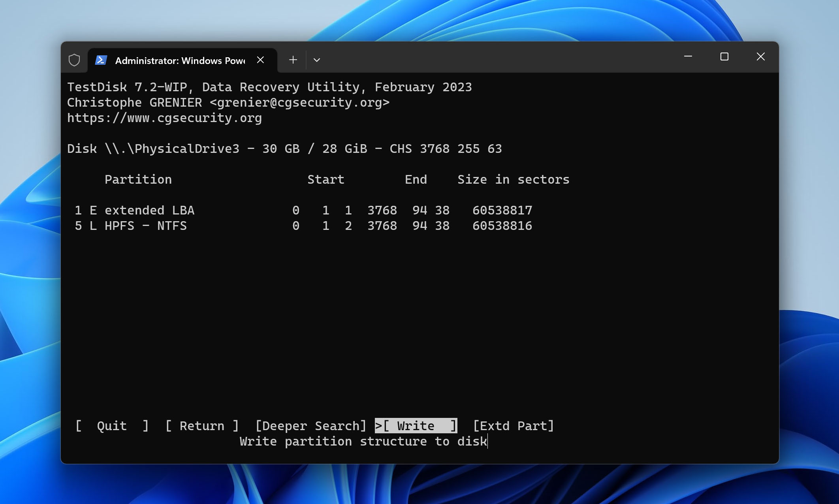Click the https://www.cgsecurity.org URL
Screen dimensions: 839x504
click(x=164, y=118)
